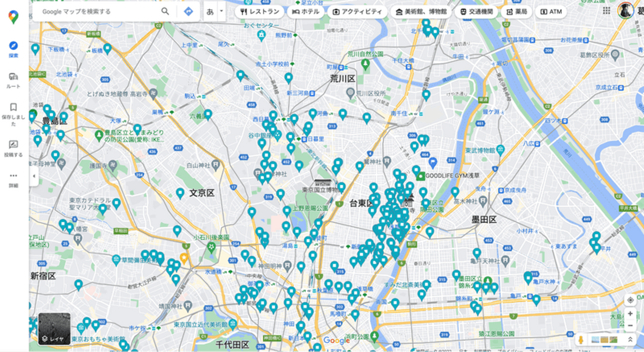Click the 千代田区 ward label
This screenshot has height=352, width=644.
click(x=232, y=344)
